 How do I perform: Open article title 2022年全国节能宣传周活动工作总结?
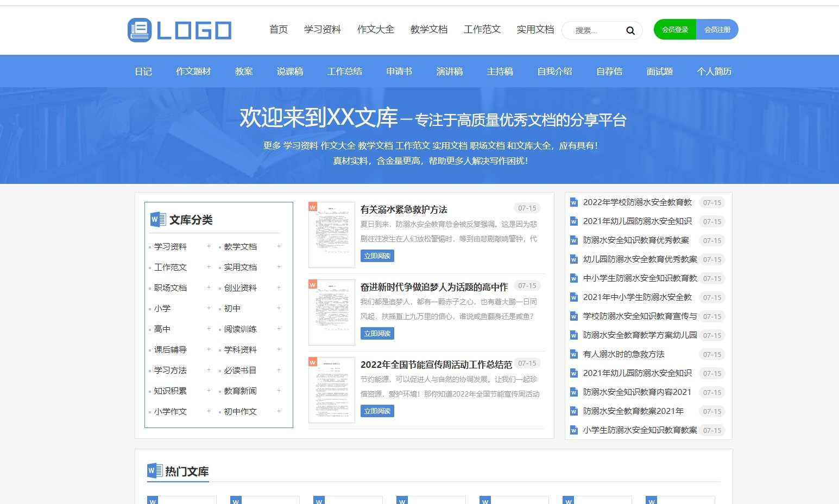pos(436,365)
